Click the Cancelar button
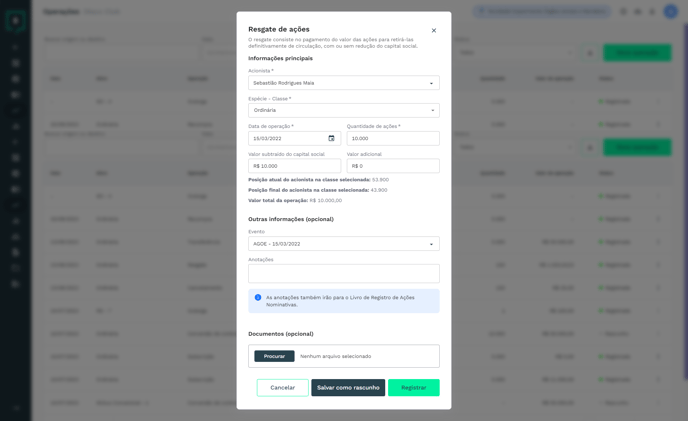Image resolution: width=688 pixels, height=421 pixels. click(x=283, y=388)
